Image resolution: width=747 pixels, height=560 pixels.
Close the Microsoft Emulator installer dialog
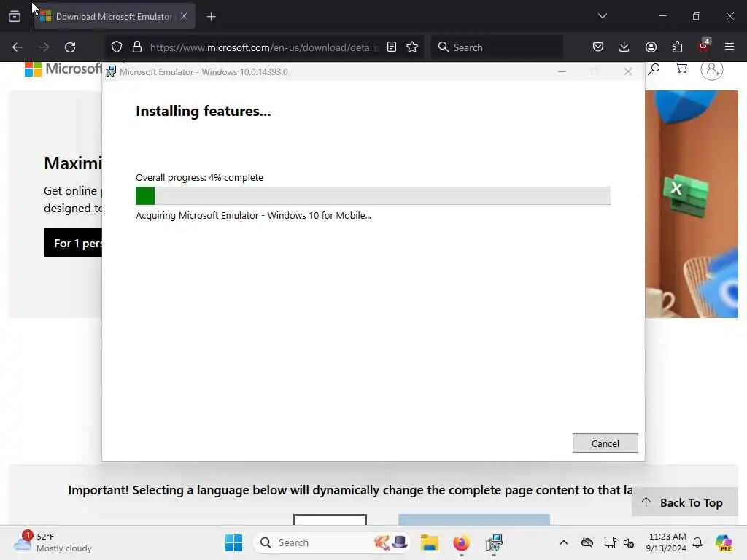[628, 71]
